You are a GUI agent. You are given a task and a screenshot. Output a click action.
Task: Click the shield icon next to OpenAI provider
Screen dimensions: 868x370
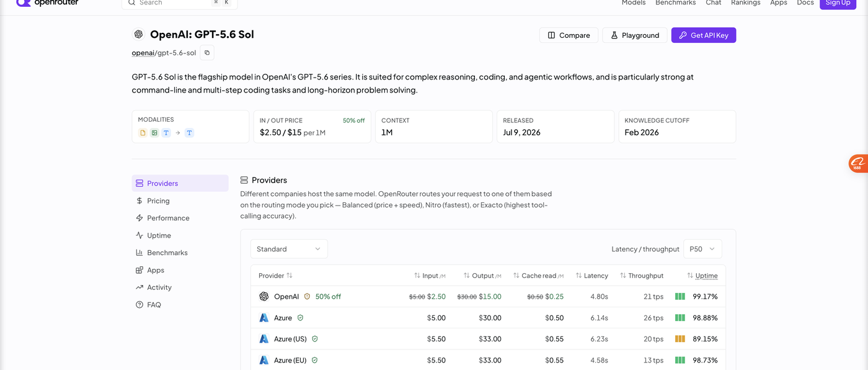[307, 297]
